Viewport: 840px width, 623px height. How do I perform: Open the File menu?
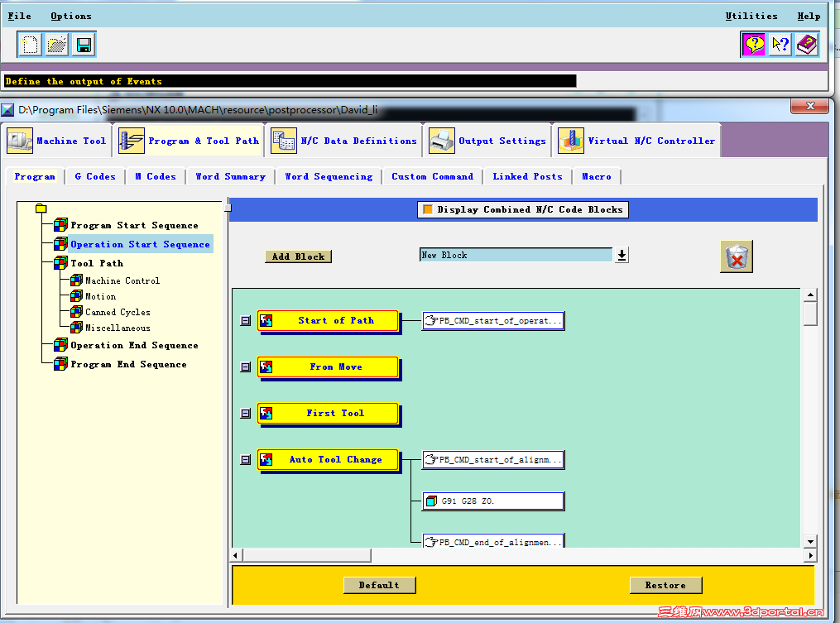19,16
